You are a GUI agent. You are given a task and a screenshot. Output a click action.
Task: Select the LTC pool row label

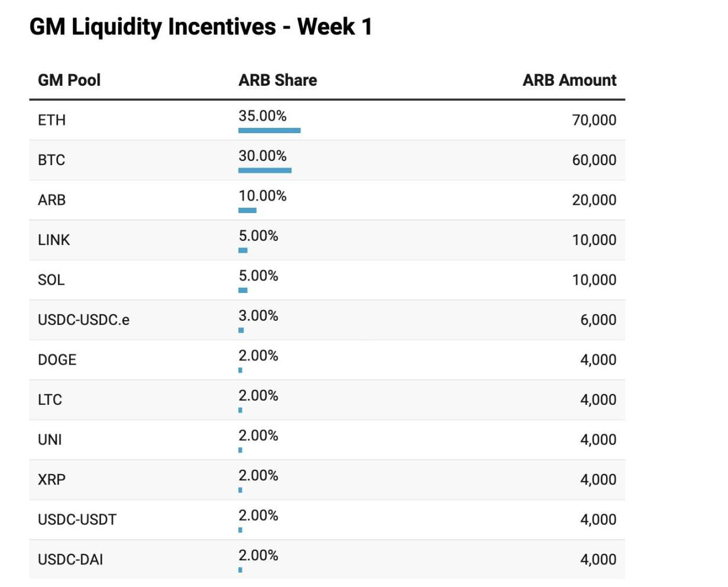(x=50, y=399)
